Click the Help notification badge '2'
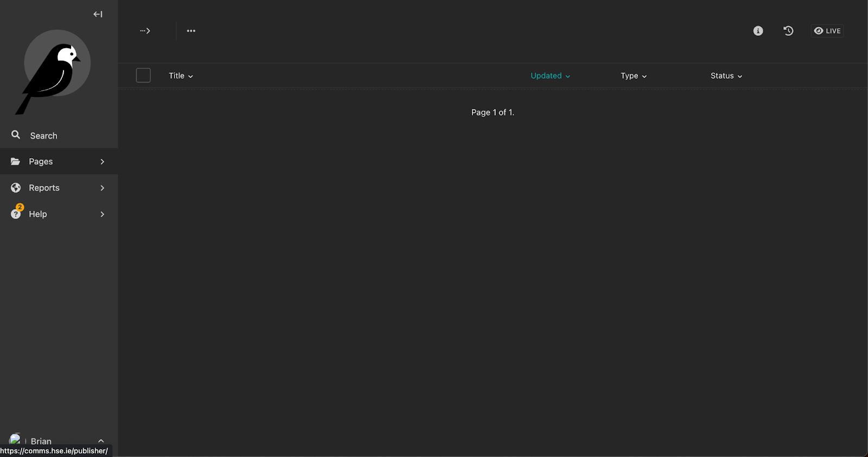868x457 pixels. click(x=20, y=207)
